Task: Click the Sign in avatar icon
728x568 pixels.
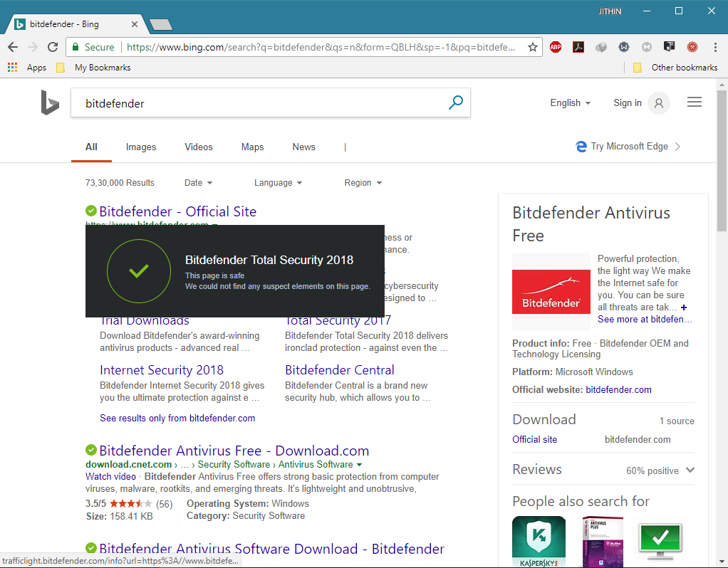Action: pyautogui.click(x=659, y=102)
